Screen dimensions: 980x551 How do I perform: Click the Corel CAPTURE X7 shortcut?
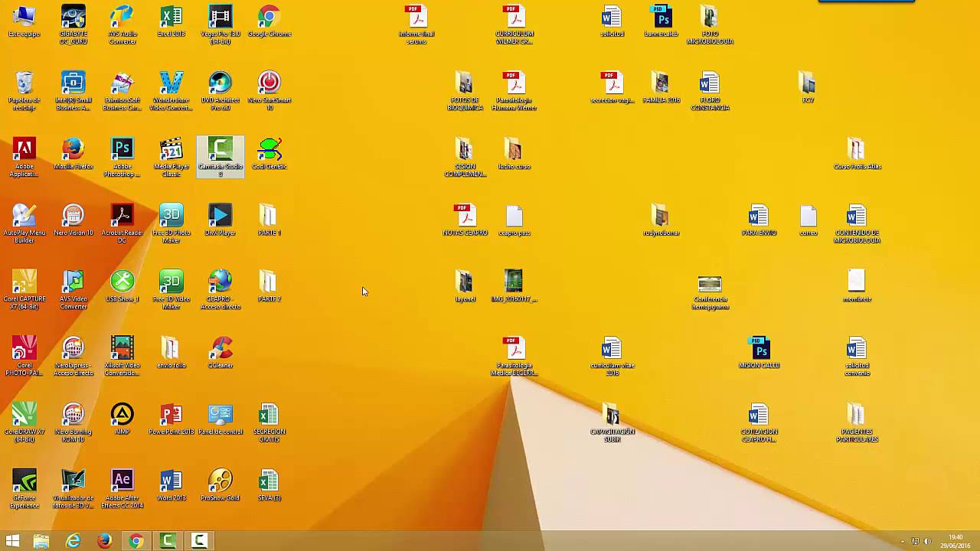(x=24, y=291)
